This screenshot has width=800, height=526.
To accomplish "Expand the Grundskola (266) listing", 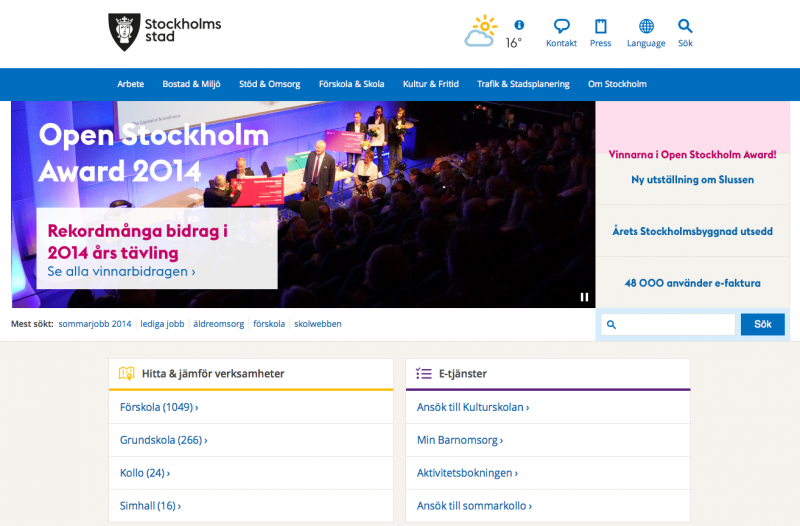I will tap(163, 440).
